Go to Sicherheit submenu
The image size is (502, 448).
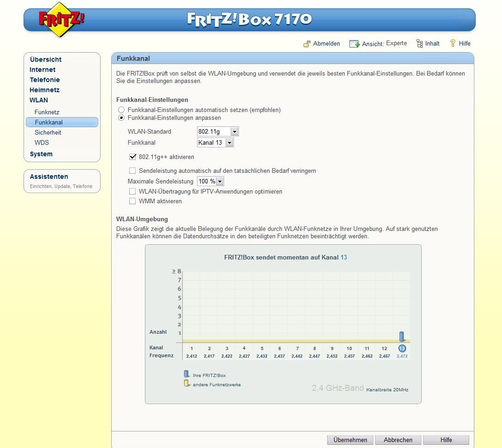click(x=48, y=132)
